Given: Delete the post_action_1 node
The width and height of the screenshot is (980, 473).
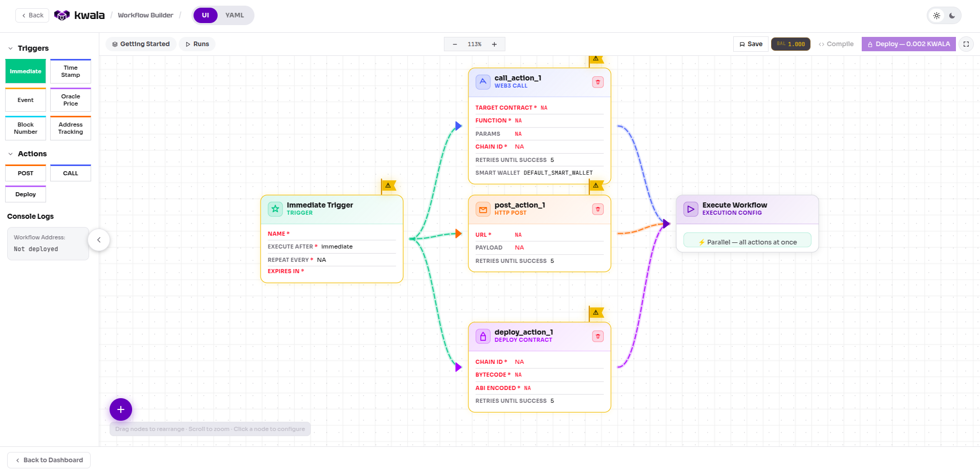Looking at the screenshot, I should click(x=598, y=209).
